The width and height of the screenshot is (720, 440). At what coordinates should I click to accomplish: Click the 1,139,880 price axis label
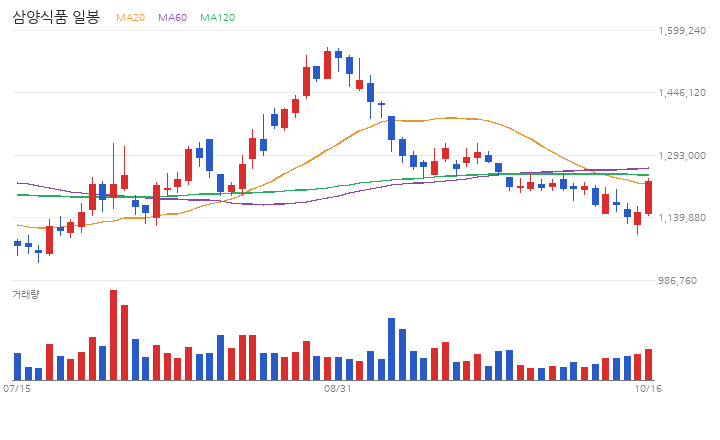(682, 218)
